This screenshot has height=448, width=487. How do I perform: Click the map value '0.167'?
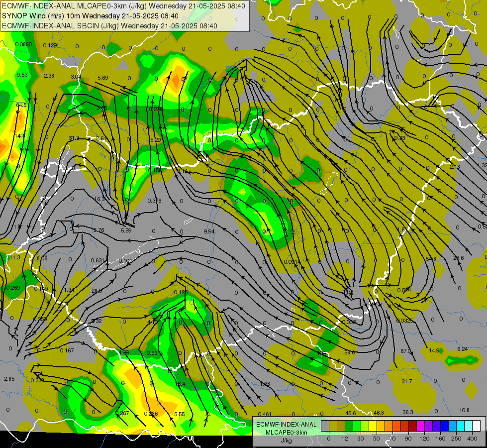pyautogui.click(x=67, y=350)
